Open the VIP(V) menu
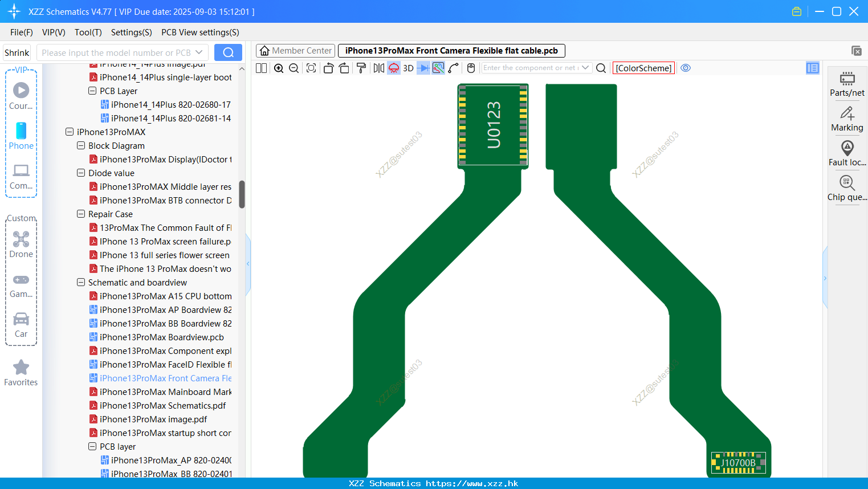Viewport: 868px width, 489px height. [x=54, y=32]
